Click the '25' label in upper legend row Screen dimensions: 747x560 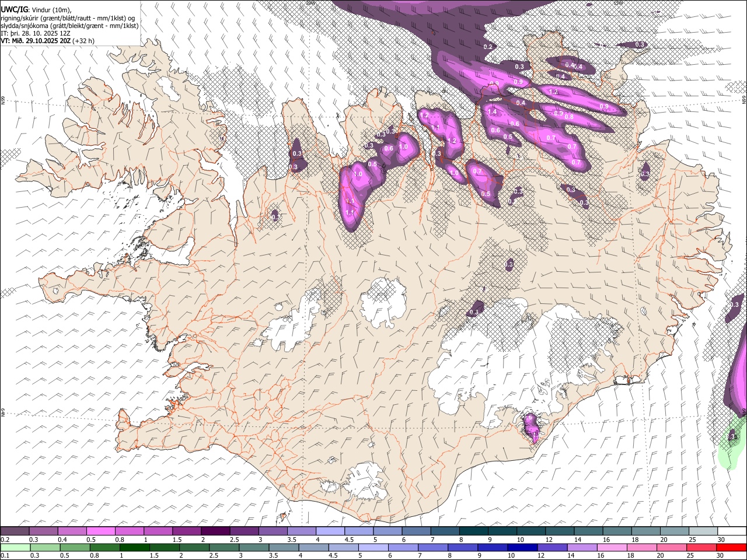coord(692,540)
